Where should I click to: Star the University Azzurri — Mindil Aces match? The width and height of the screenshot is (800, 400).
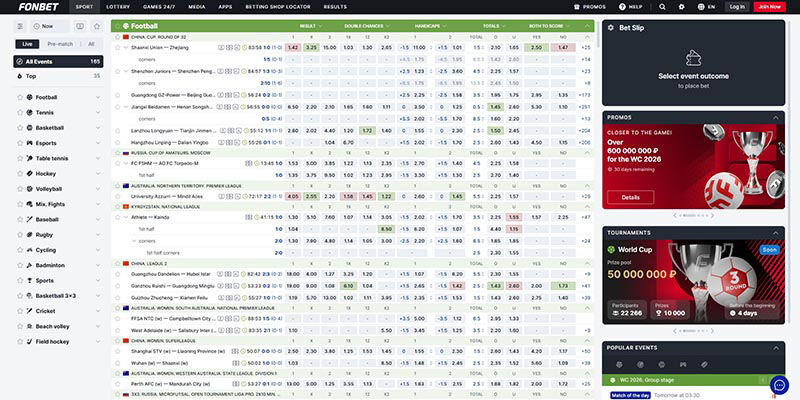tap(117, 196)
